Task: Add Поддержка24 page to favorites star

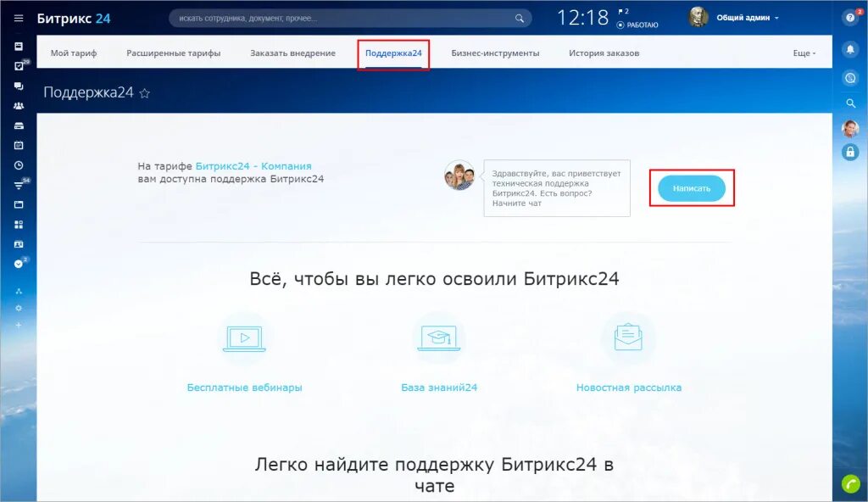Action: pyautogui.click(x=144, y=93)
